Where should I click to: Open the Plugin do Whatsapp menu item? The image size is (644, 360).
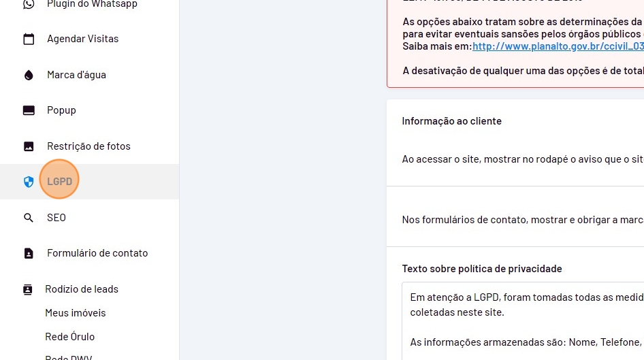coord(92,5)
